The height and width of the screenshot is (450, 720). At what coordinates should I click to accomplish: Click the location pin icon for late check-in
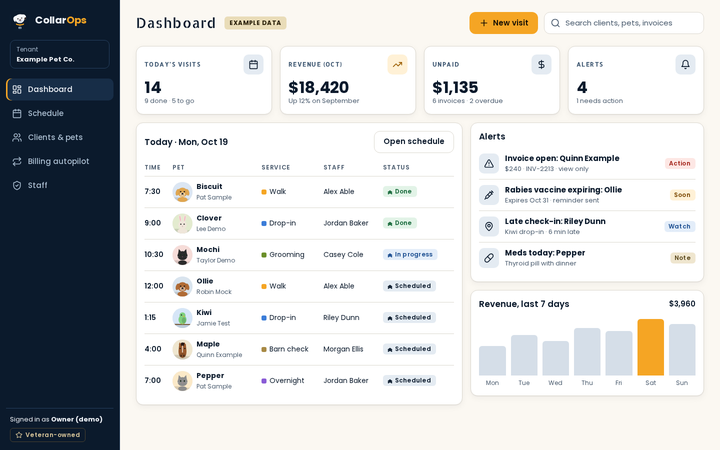click(489, 226)
